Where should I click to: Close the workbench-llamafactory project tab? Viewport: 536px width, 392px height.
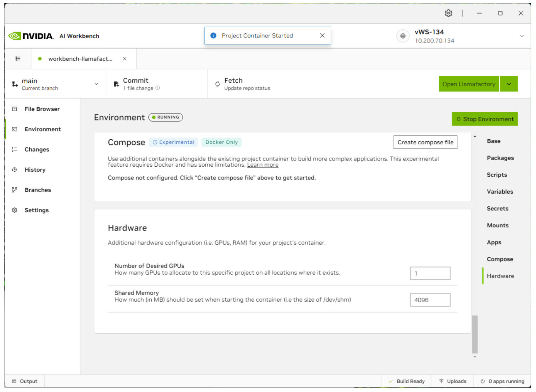tap(125, 59)
